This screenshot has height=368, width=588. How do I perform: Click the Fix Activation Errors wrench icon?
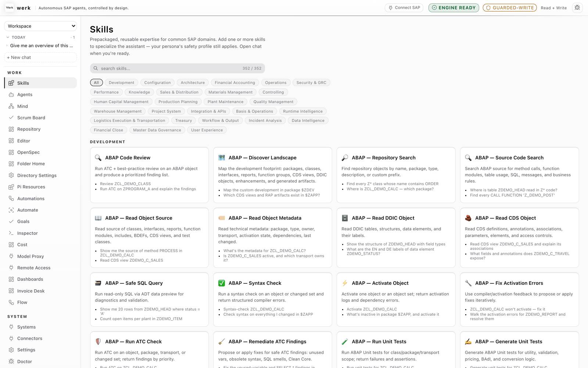pos(468,283)
